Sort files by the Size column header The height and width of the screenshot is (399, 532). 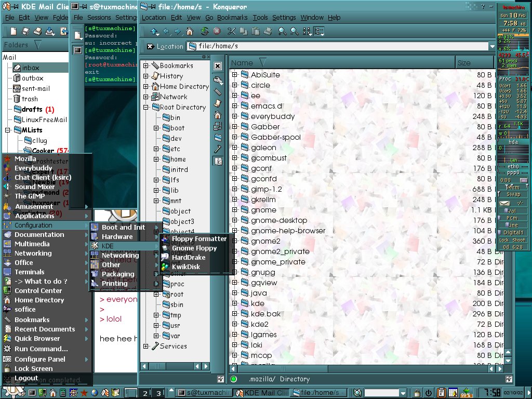474,63
